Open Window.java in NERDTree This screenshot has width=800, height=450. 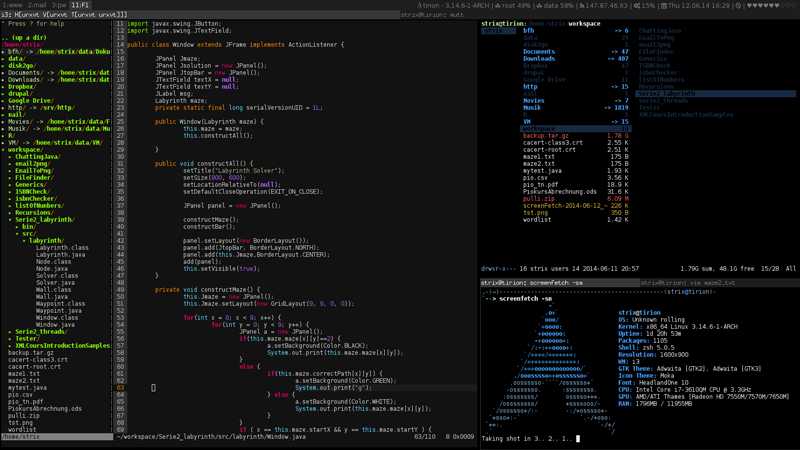point(55,324)
